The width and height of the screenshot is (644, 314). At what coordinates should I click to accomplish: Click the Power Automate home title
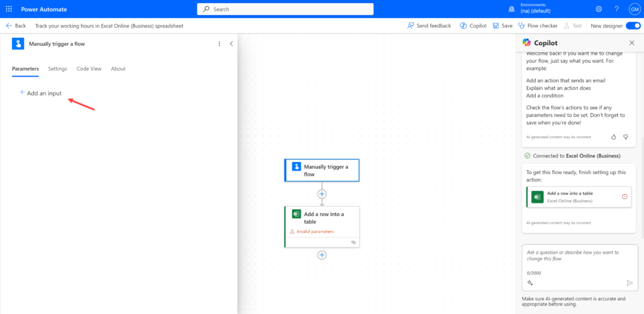click(x=44, y=9)
